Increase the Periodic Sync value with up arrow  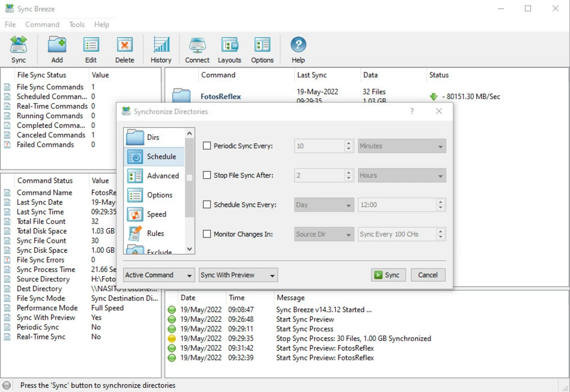coord(348,143)
